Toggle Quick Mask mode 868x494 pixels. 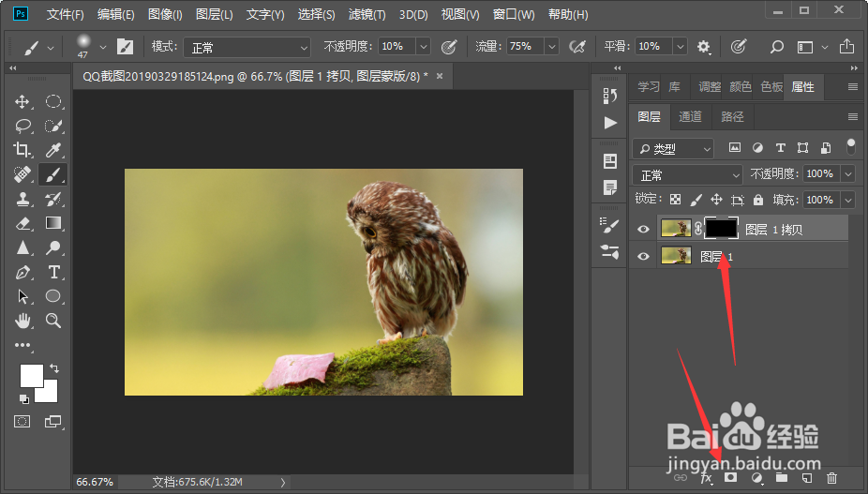pos(22,422)
